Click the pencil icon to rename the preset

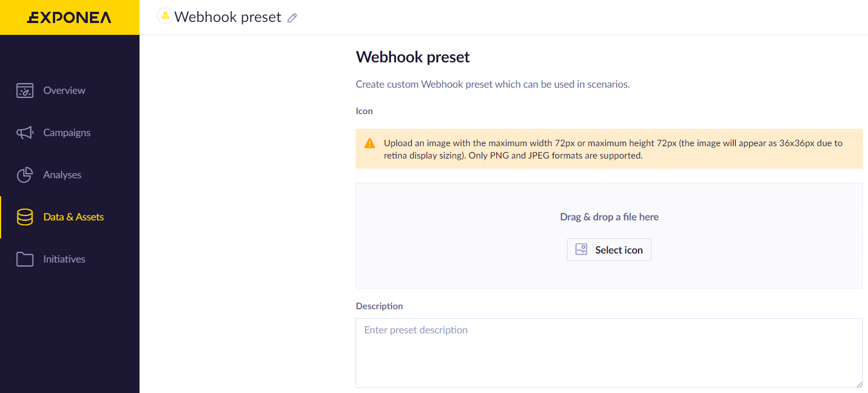click(292, 18)
